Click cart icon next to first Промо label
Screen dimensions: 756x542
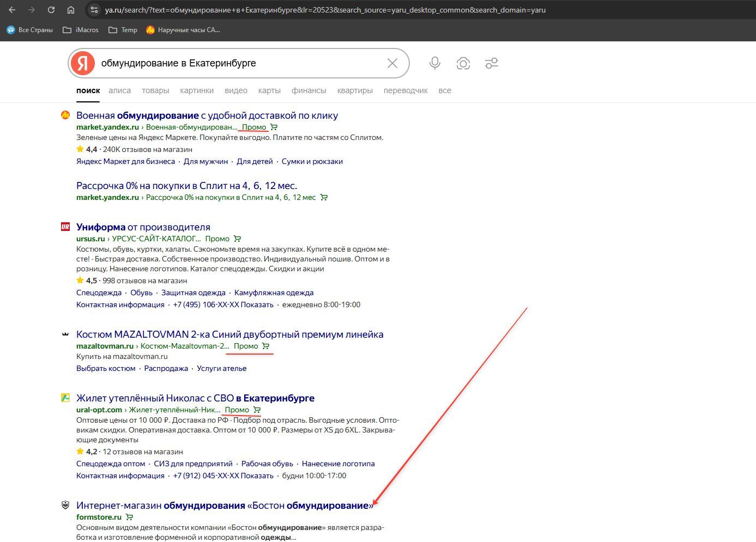tap(274, 127)
